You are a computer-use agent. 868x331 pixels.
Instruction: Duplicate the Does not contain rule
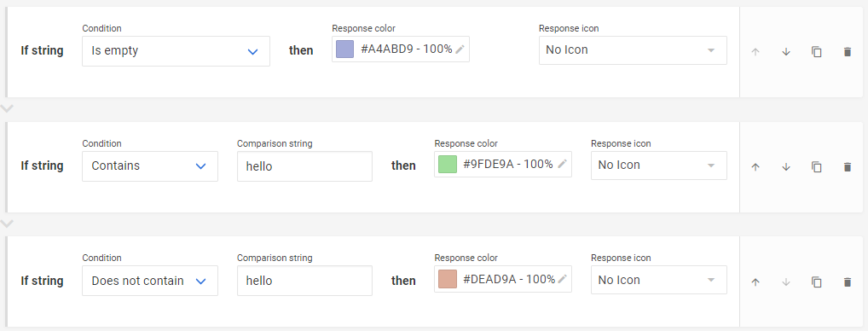click(817, 282)
